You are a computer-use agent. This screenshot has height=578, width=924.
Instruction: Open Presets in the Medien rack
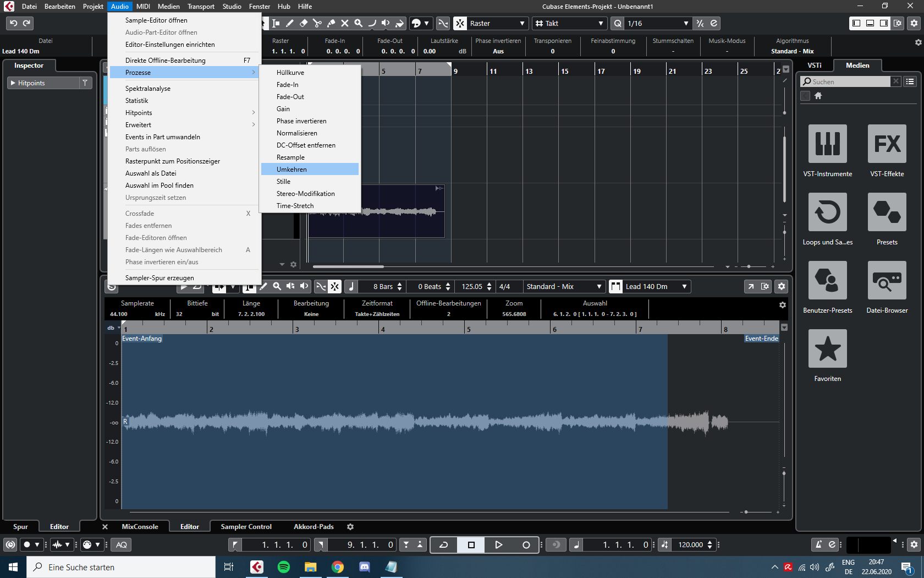887,219
